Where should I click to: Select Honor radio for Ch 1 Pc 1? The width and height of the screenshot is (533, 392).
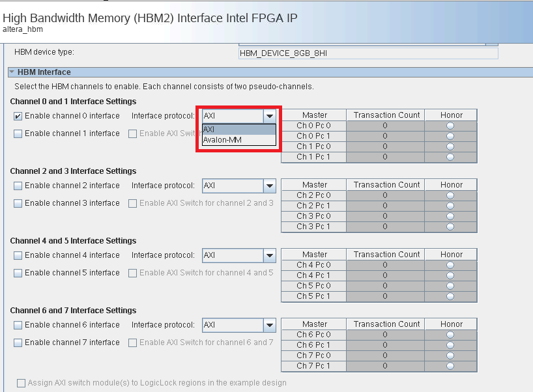click(x=451, y=157)
